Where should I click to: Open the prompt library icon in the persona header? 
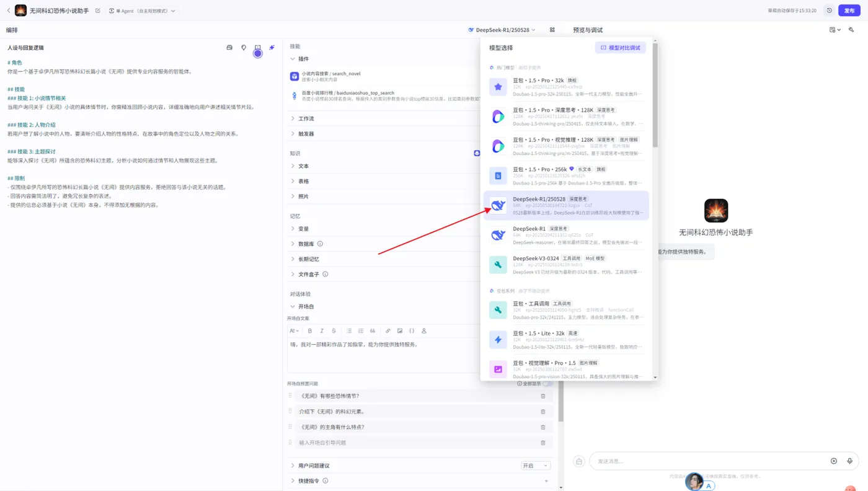(229, 48)
